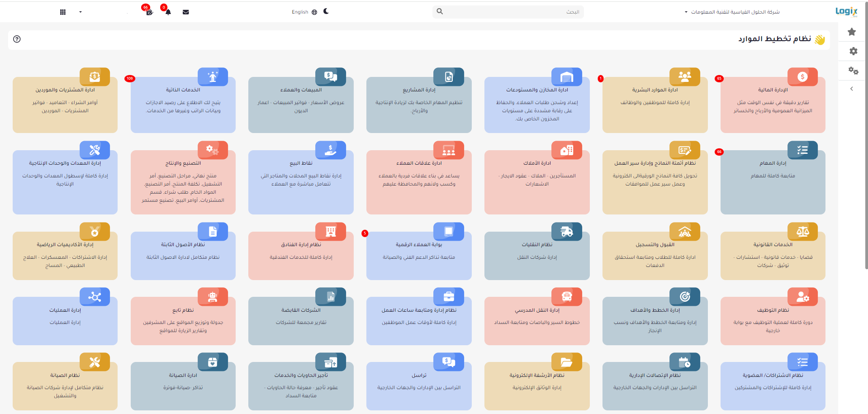Open the Transport system truck icon
868x414 pixels.
coord(566,232)
